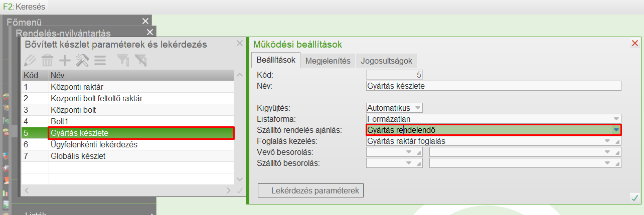Click the Név column header

141,76
